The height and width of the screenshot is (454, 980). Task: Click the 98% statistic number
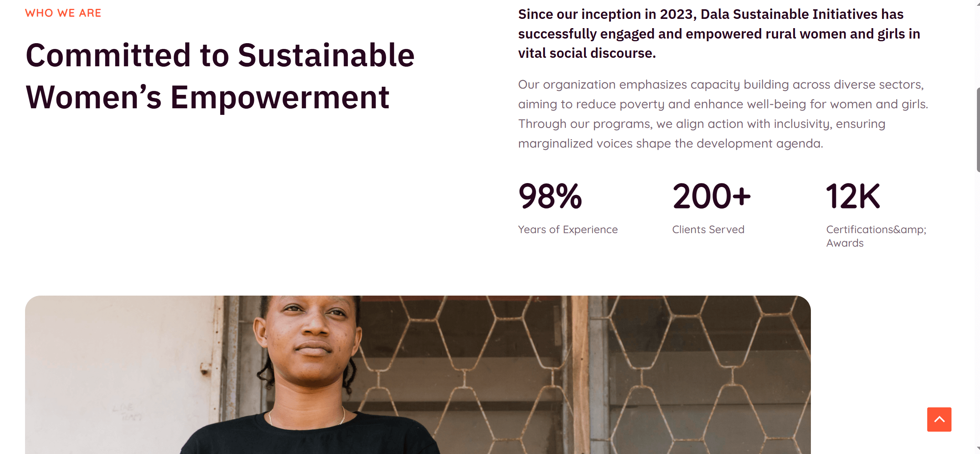(x=550, y=196)
